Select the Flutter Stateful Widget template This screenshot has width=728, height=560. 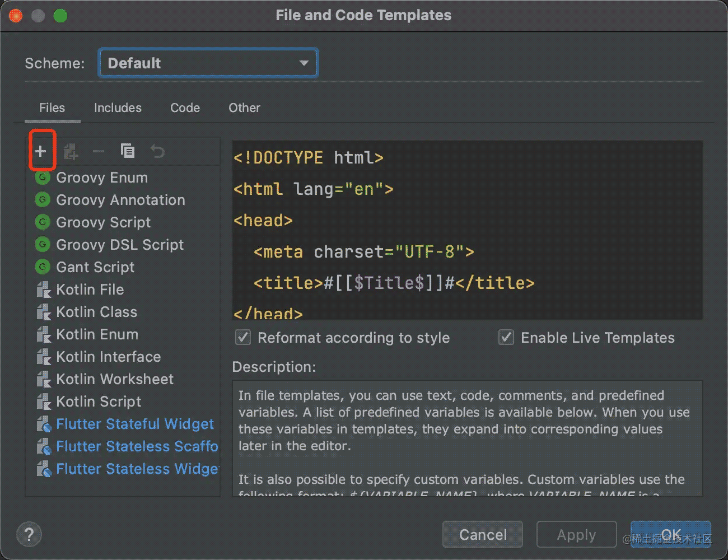click(x=135, y=424)
